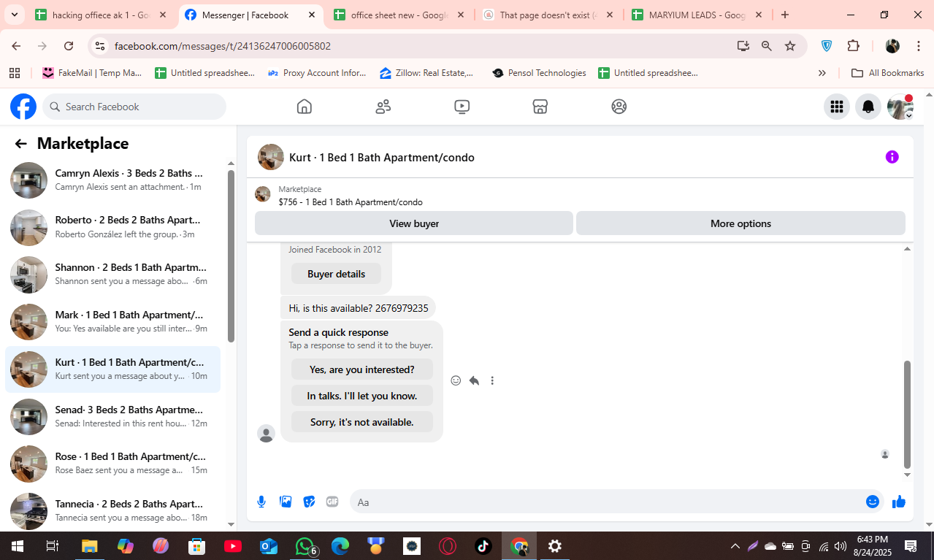Open emoji picker in message box
Image resolution: width=934 pixels, height=560 pixels.
click(x=872, y=502)
